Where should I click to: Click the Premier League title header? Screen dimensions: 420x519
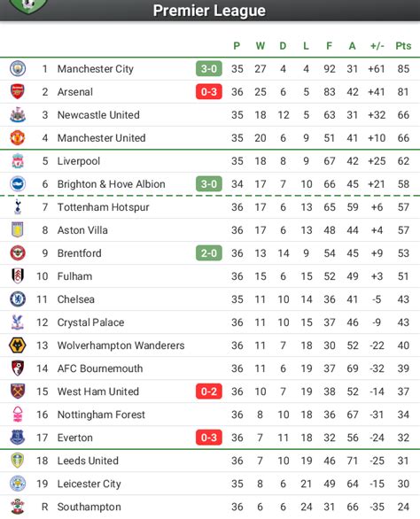(209, 11)
